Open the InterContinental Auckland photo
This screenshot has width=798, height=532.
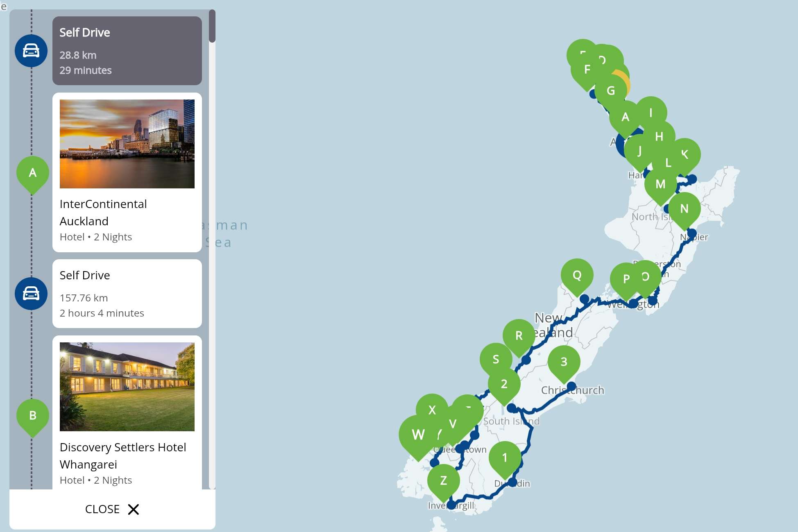pyautogui.click(x=127, y=144)
